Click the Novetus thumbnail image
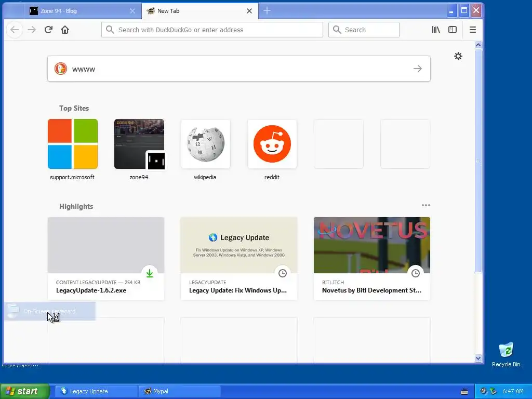This screenshot has height=399, width=532. (x=372, y=245)
